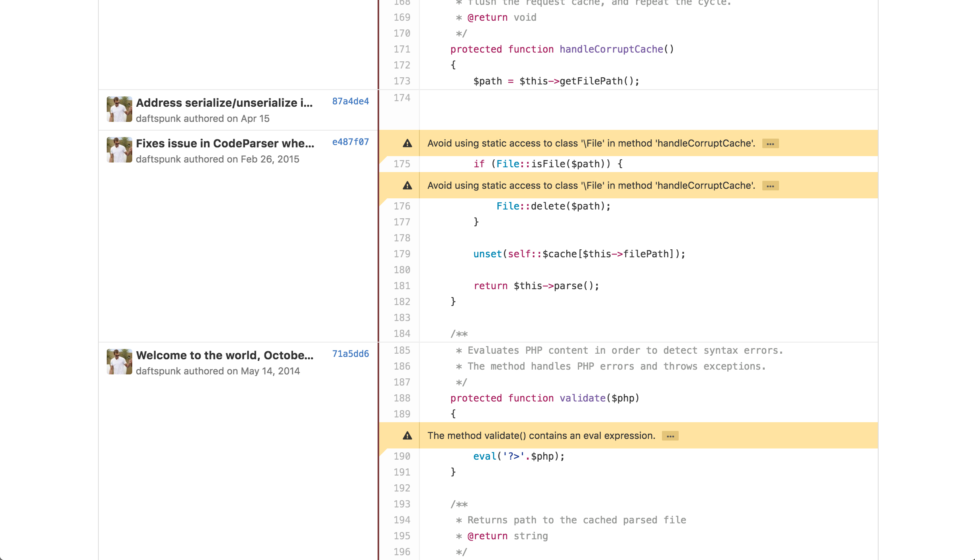Expand details for issue above line 176
The height and width of the screenshot is (560, 975).
point(770,186)
